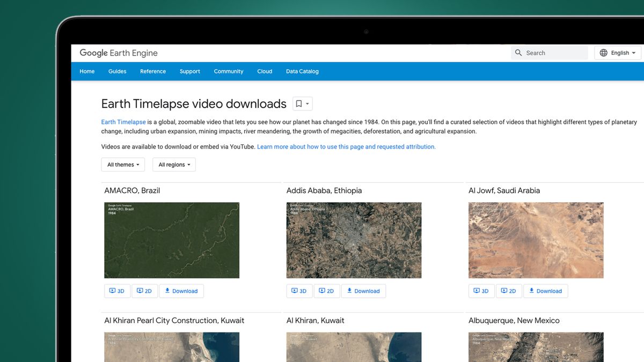Open 3D view for Addis Ababa, Ethiopia

click(299, 291)
